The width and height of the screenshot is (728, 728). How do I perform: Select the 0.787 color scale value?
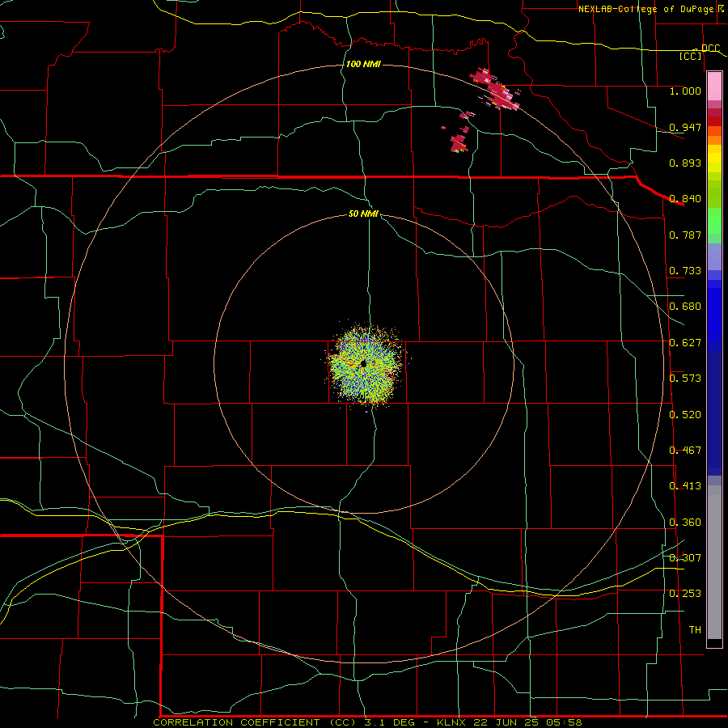coord(685,235)
